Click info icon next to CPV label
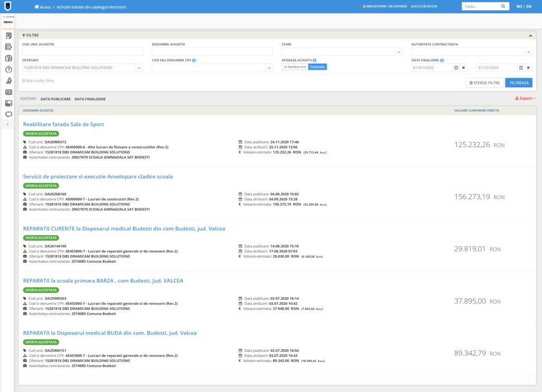This screenshot has height=392, width=542. point(194,60)
